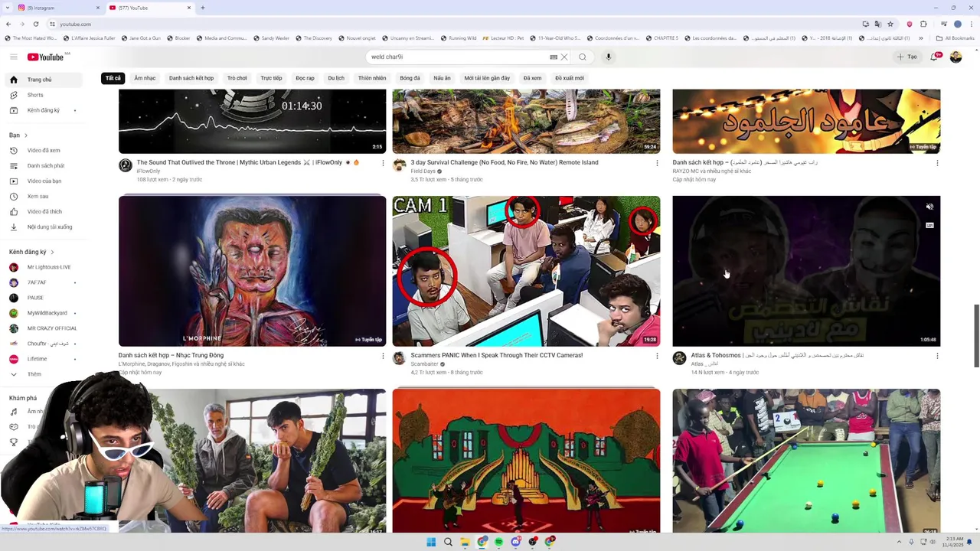Start voice search with microphone icon

[x=609, y=57]
